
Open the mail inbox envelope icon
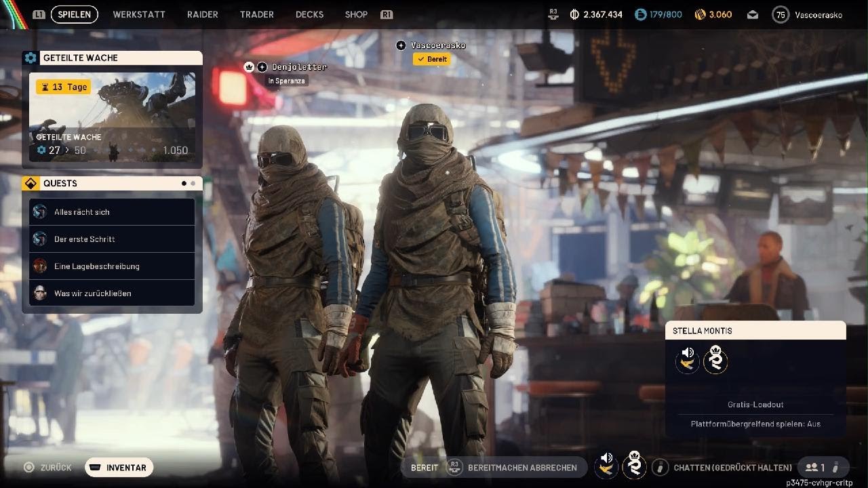pos(753,14)
